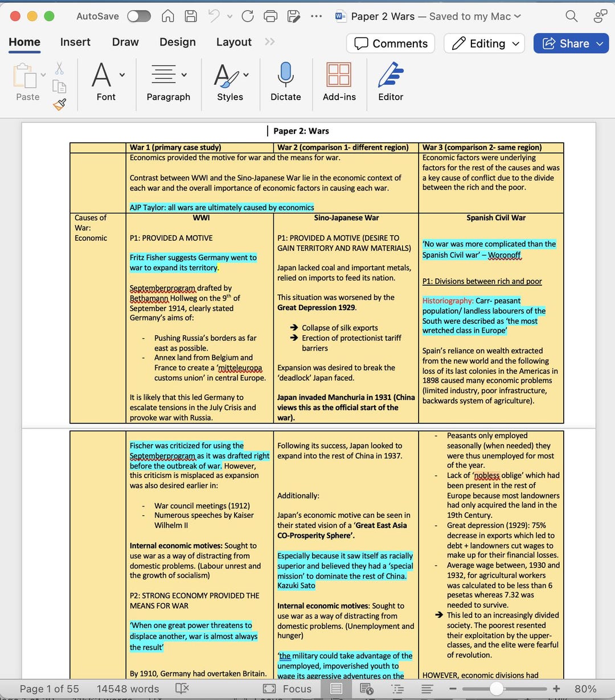Enable Focus mode in the status bar
Screen dimensions: 615x700
click(288, 689)
